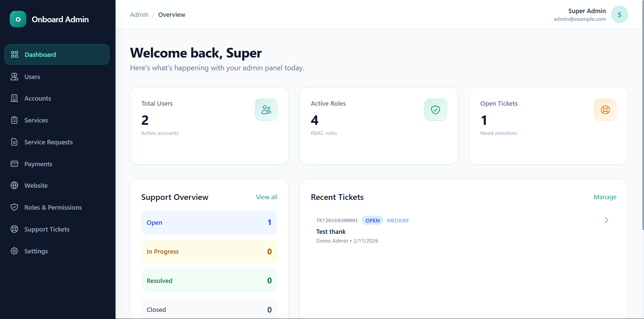Screen dimensions: 644x319
Task: Click Manage link in Recent Tickets
Action: click(x=605, y=197)
